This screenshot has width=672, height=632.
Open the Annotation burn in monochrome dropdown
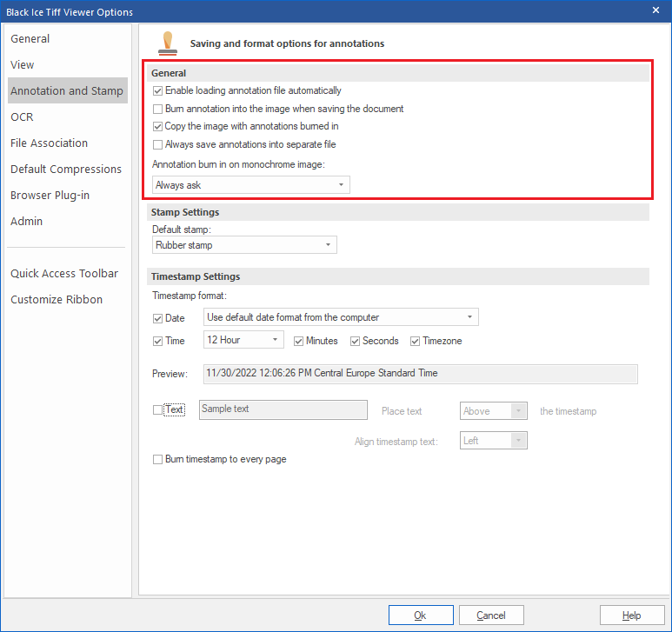tap(250, 185)
